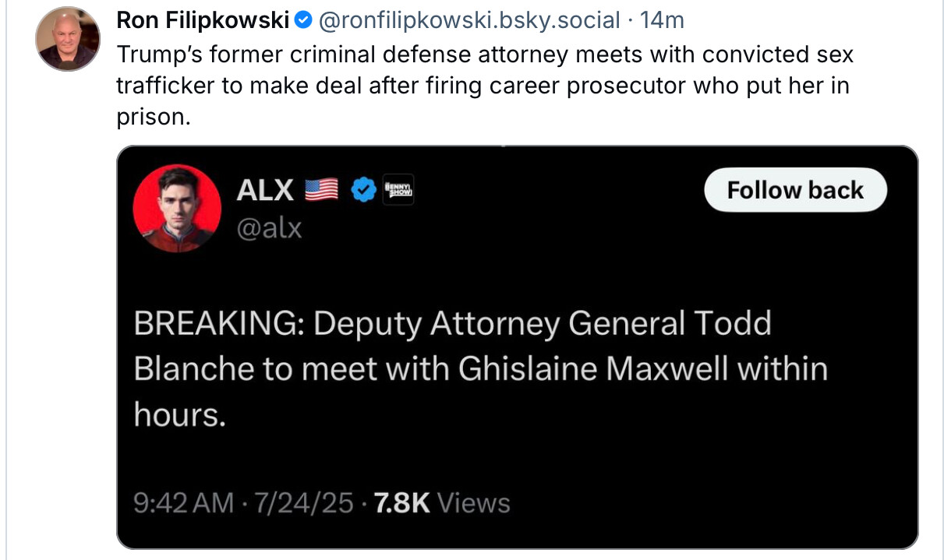Click the ALX display name
The height and width of the screenshot is (560, 944).
pyautogui.click(x=265, y=189)
